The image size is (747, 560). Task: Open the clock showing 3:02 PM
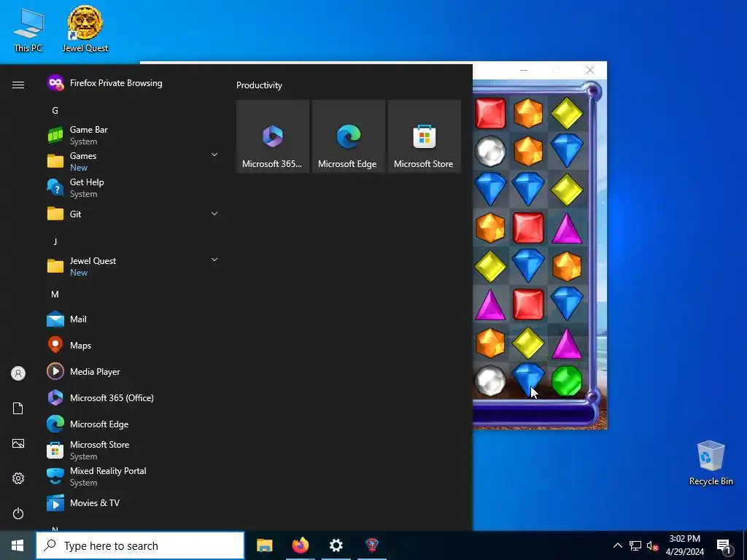685,545
